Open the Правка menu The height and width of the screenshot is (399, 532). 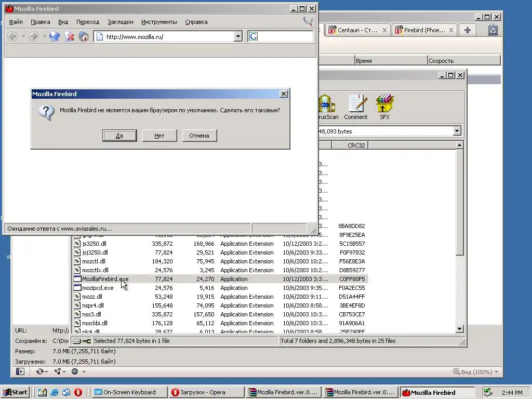[41, 22]
